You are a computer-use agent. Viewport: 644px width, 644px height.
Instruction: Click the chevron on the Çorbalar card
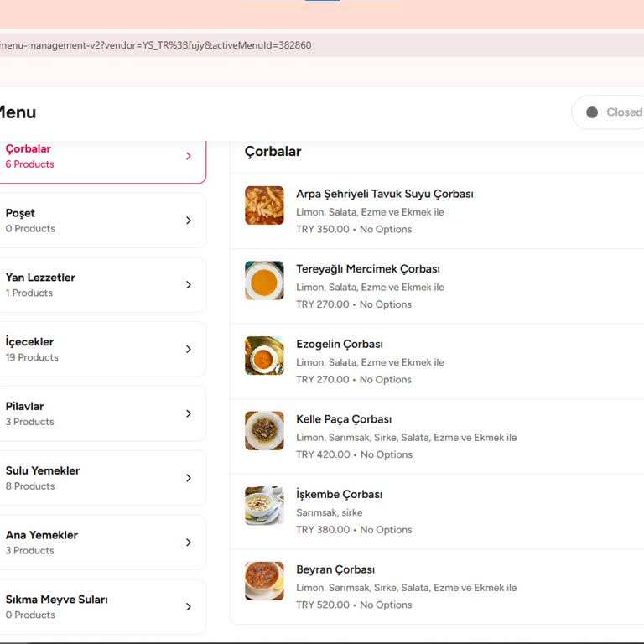pyautogui.click(x=189, y=156)
